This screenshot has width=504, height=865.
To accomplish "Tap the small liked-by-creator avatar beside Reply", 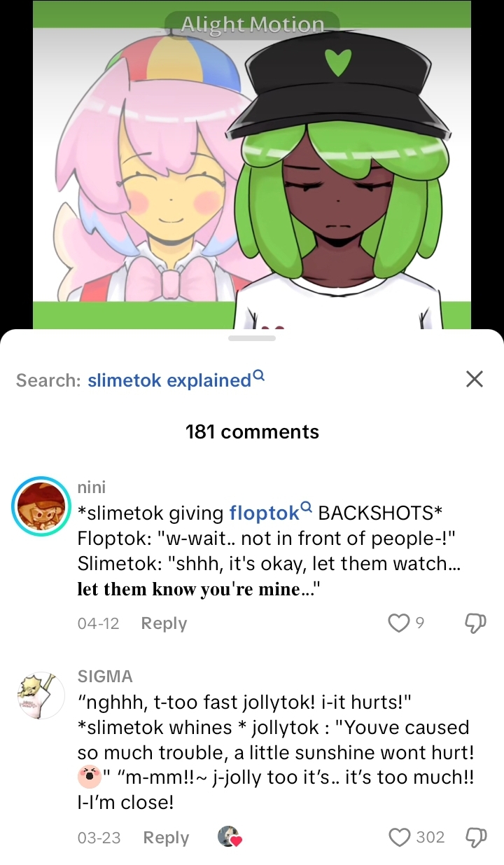I will pos(229,837).
